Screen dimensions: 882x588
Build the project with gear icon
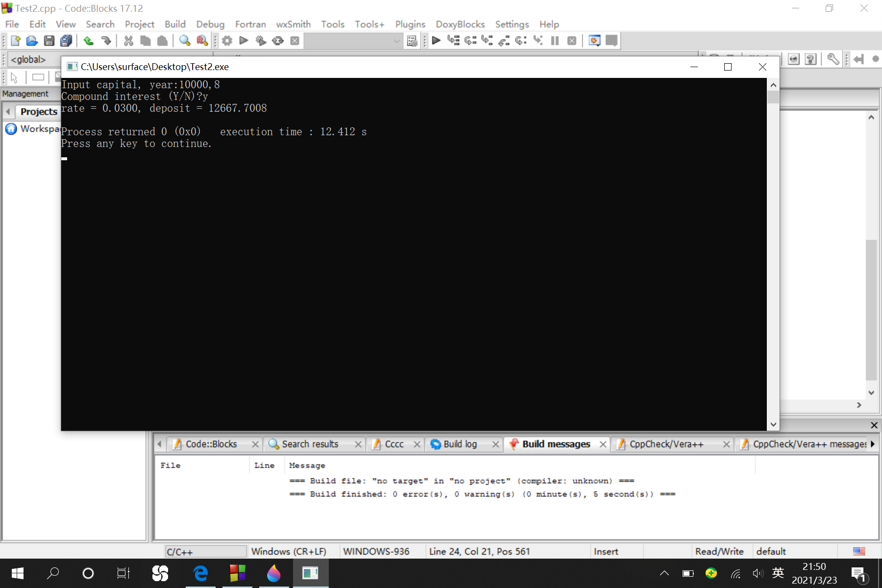click(227, 41)
